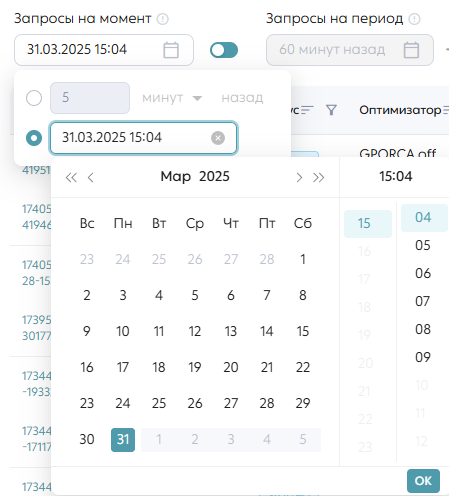This screenshot has height=496, width=449.
Task: Click the 5 minutes number input field
Action: pyautogui.click(x=90, y=98)
